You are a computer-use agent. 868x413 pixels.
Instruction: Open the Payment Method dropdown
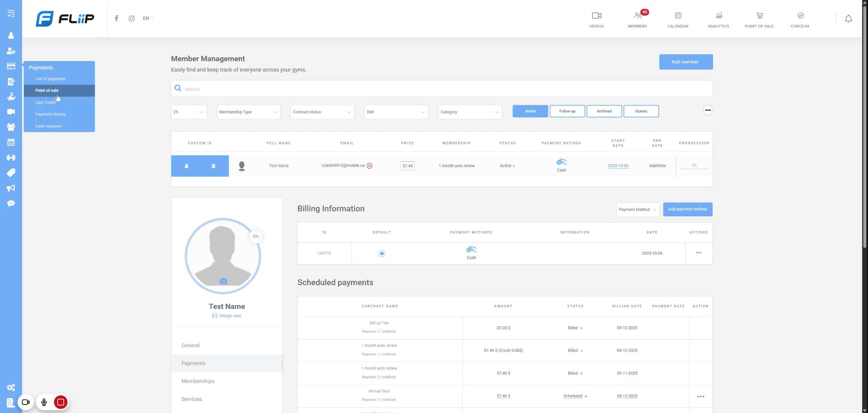pyautogui.click(x=638, y=210)
